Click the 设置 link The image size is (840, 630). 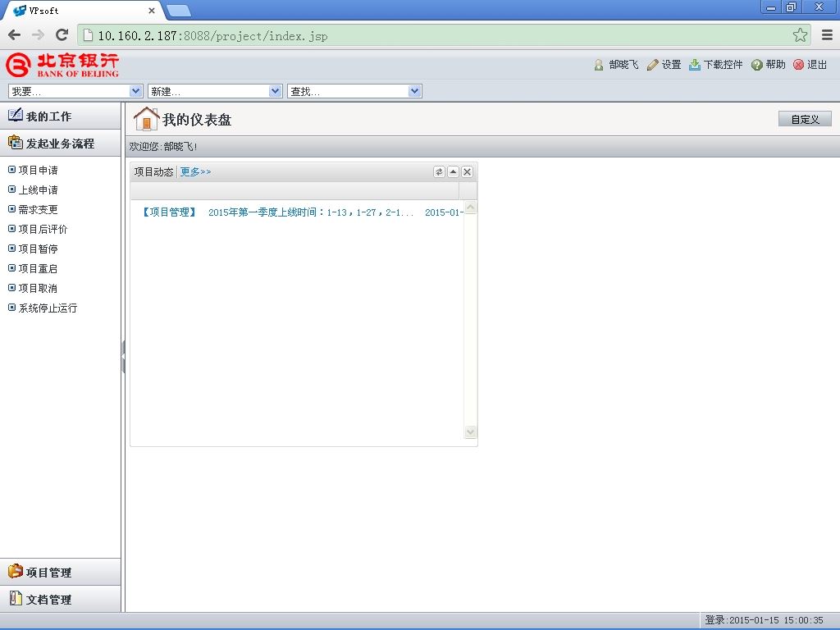[x=671, y=65]
